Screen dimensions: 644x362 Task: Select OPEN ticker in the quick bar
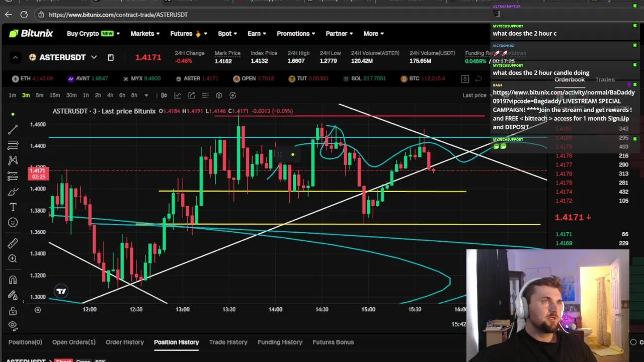[254, 78]
